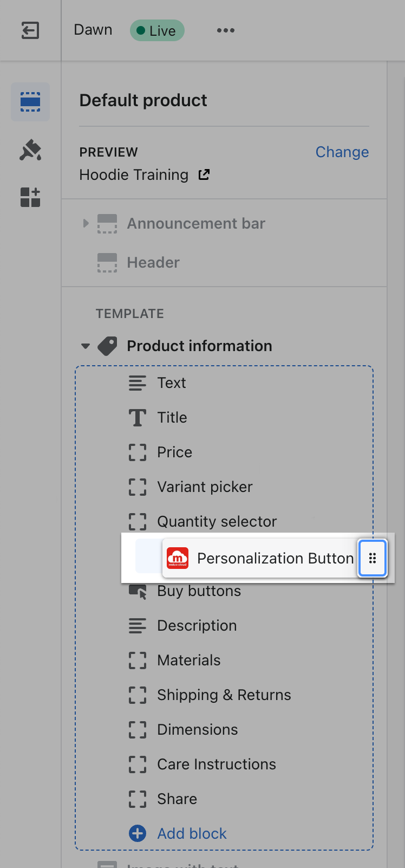Expand the Announcement bar section
405x868 pixels.
(86, 223)
